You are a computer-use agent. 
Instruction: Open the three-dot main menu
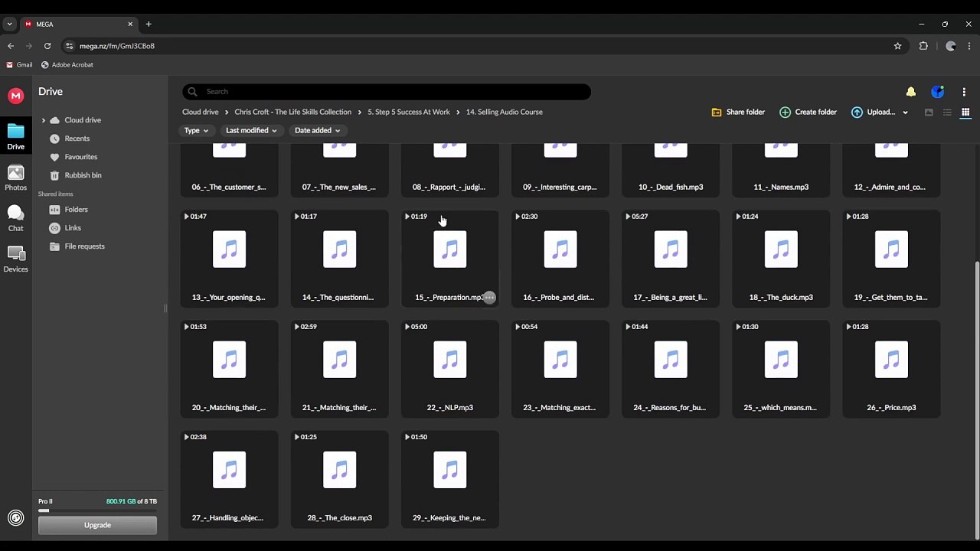pos(964,92)
